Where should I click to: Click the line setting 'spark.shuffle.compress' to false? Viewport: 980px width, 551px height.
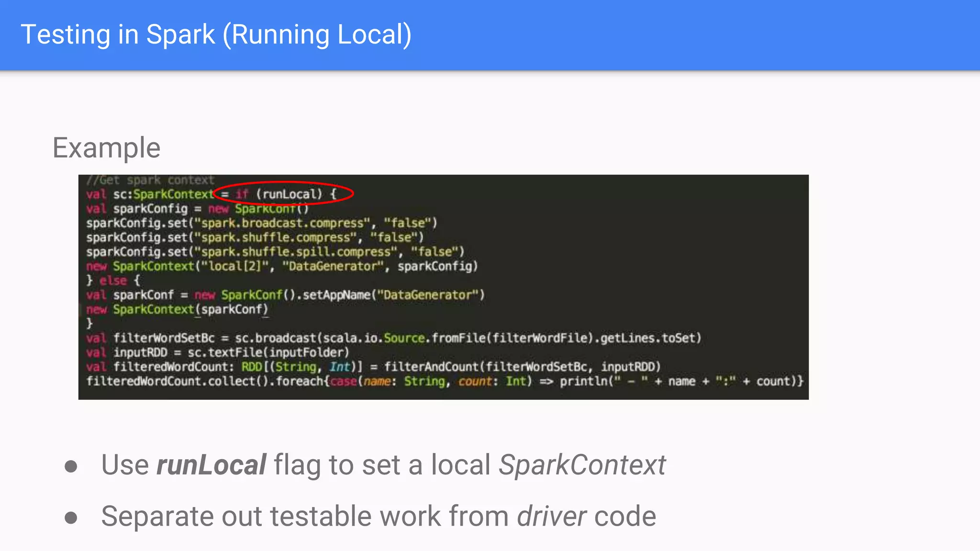coord(255,237)
